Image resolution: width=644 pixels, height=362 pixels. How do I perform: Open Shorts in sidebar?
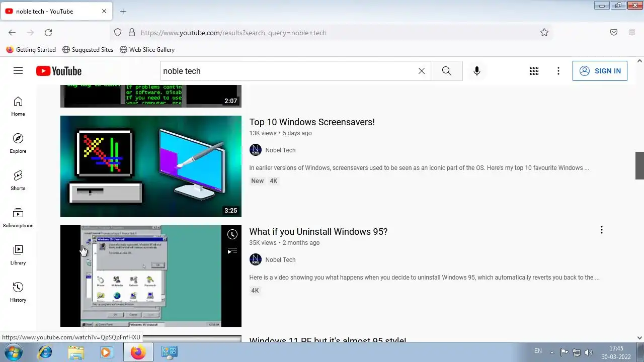[18, 181]
